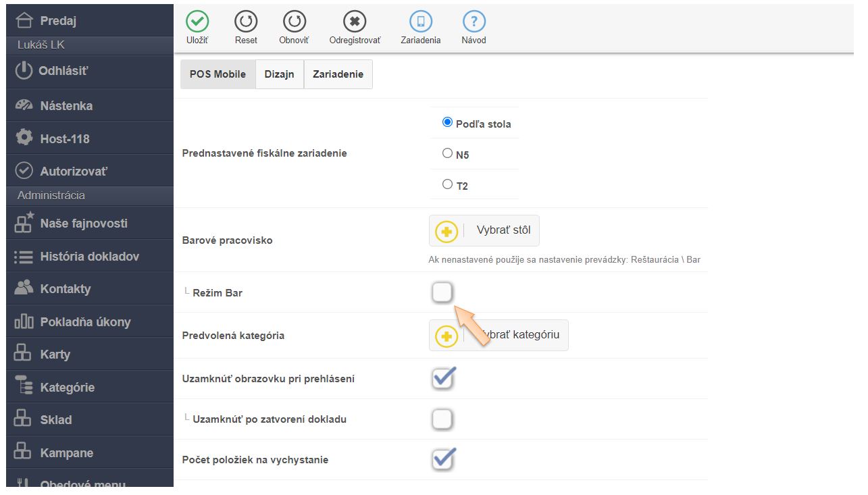
Task: Click the Vybrať stôl button
Action: pos(484,230)
